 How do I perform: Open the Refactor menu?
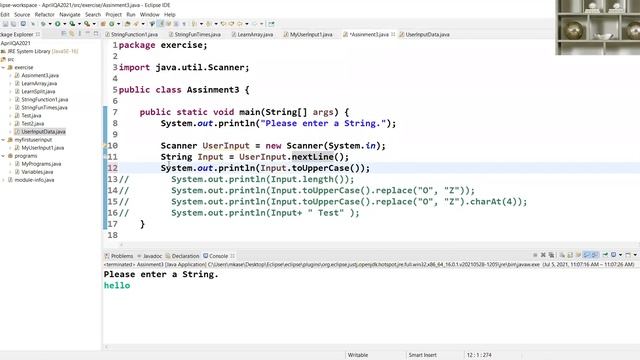coord(44,14)
